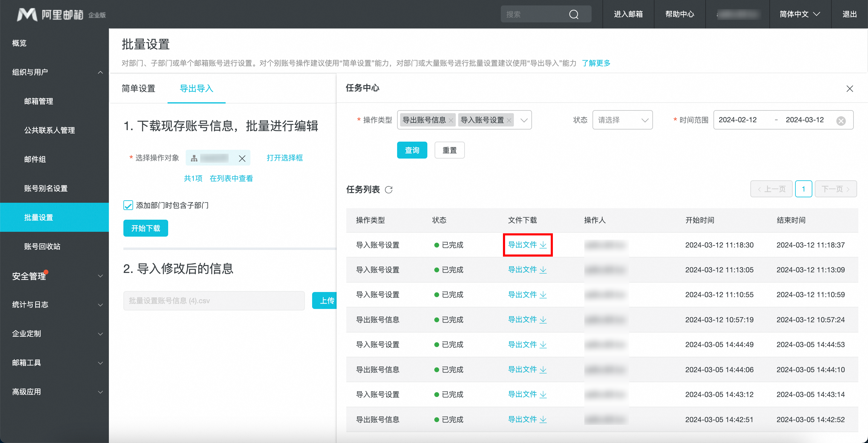The height and width of the screenshot is (443, 868).
Task: Open the 状态 dropdown
Action: [x=622, y=120]
